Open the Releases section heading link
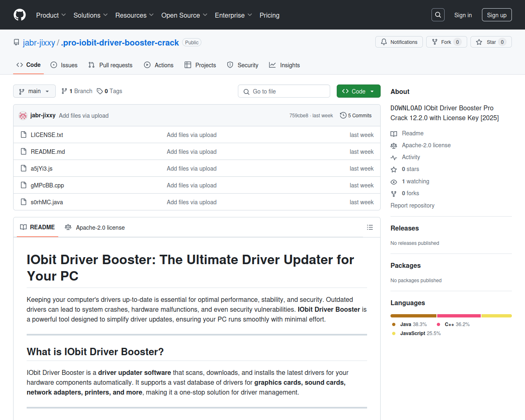Viewport: 525px width, 420px height. [x=404, y=228]
